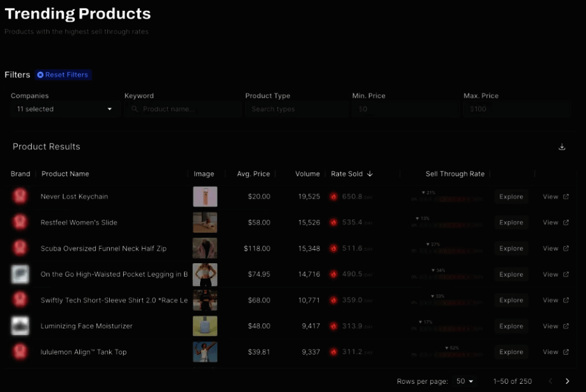586x392 pixels.
Task: Click the Volume column header
Action: coord(307,174)
